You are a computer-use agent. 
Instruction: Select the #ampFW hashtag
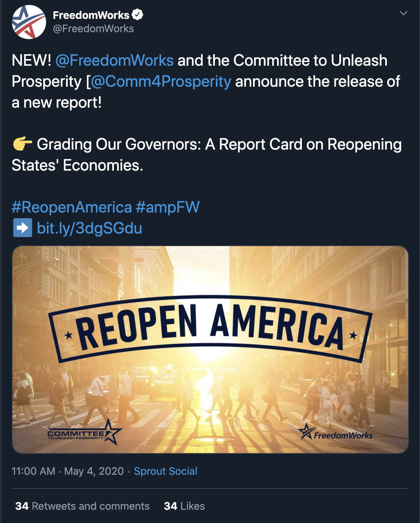(x=167, y=207)
